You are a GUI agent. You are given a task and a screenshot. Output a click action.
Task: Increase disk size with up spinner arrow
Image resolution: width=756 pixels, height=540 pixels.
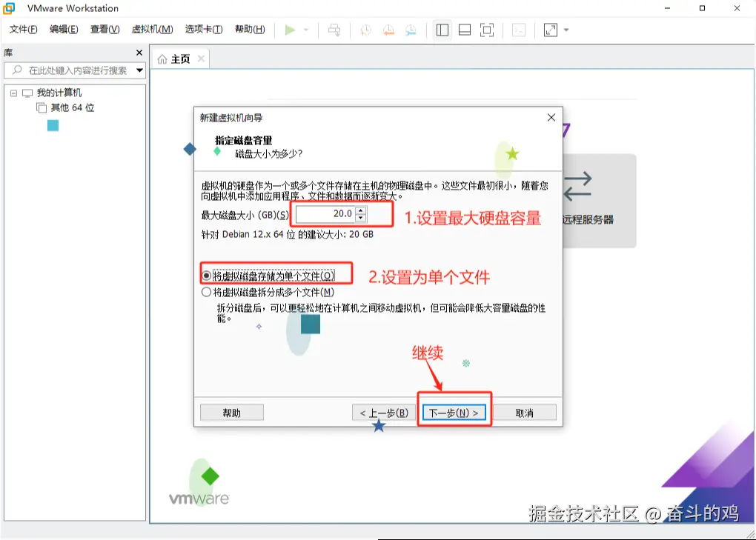point(361,210)
